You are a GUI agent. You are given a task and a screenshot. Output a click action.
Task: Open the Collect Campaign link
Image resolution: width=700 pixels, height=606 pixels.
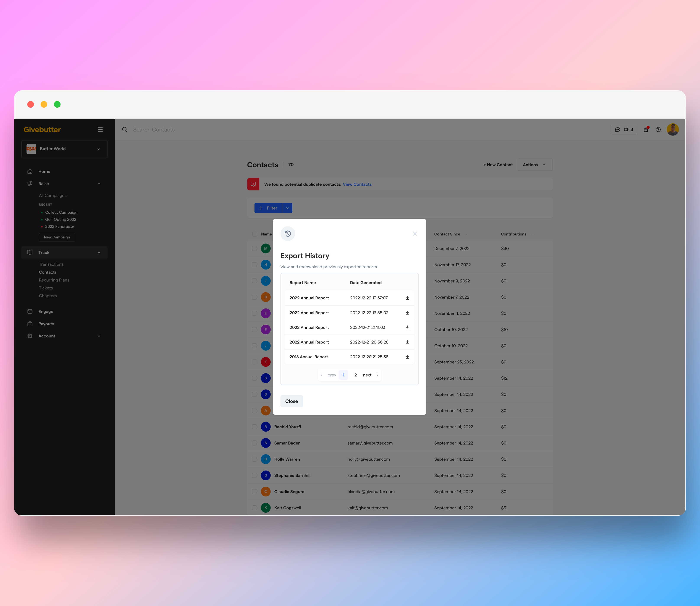click(x=61, y=212)
